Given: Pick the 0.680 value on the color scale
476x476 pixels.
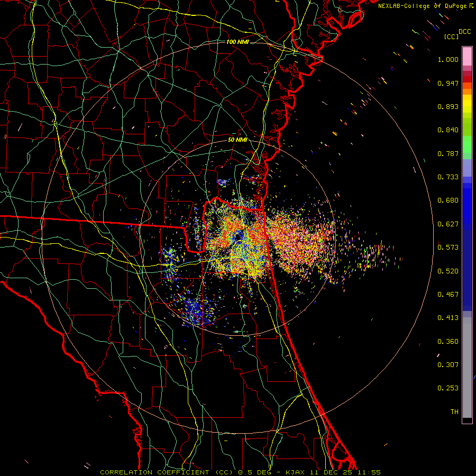Looking at the screenshot, I should (x=448, y=200).
